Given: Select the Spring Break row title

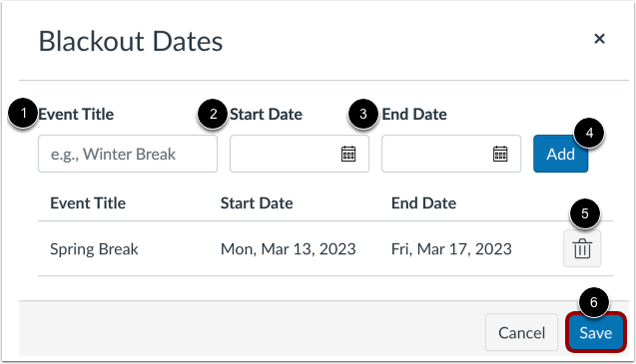Looking at the screenshot, I should [94, 249].
